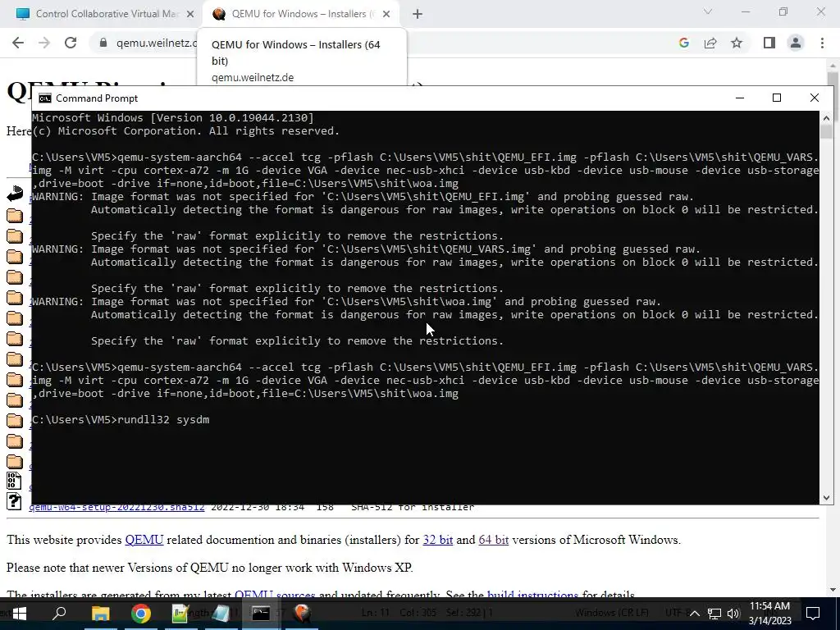Open Chrome's three-dot menu
The image size is (840, 630).
click(x=822, y=43)
